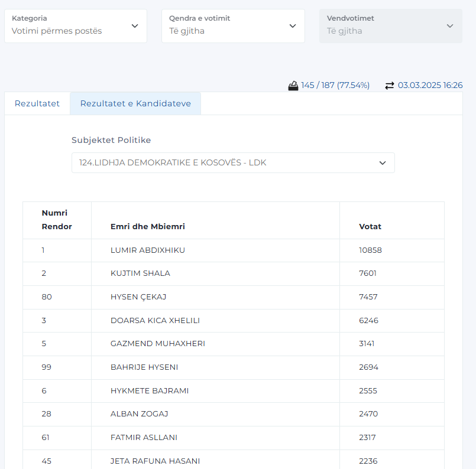The width and height of the screenshot is (476, 469).
Task: Switch to the Rezultatet tab
Action: 37,103
